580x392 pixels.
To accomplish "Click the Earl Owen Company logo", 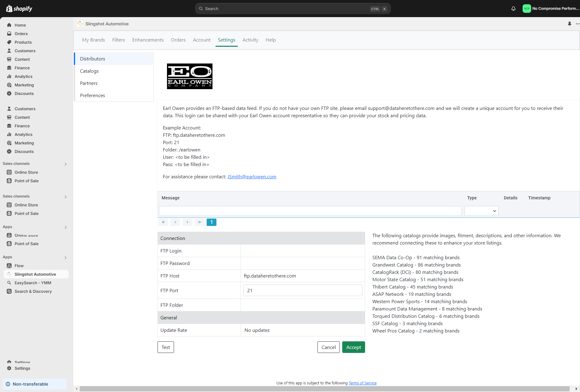I will (190, 76).
